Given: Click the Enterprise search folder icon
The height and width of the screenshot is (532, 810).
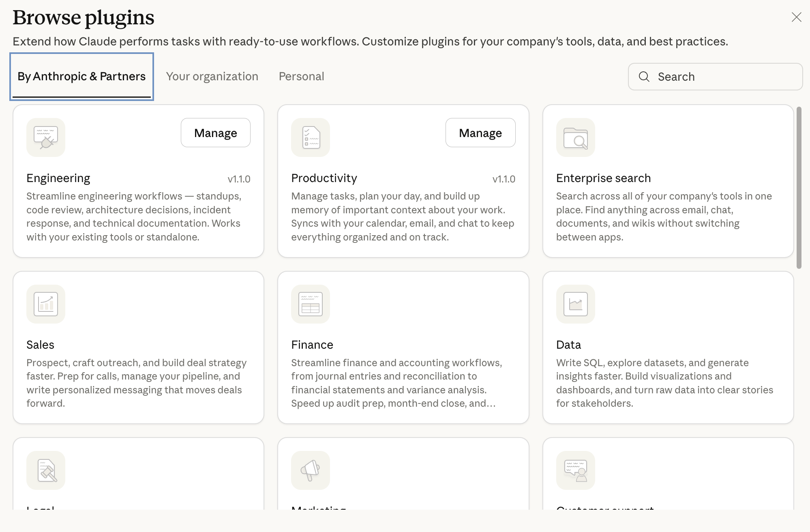Looking at the screenshot, I should [x=575, y=137].
